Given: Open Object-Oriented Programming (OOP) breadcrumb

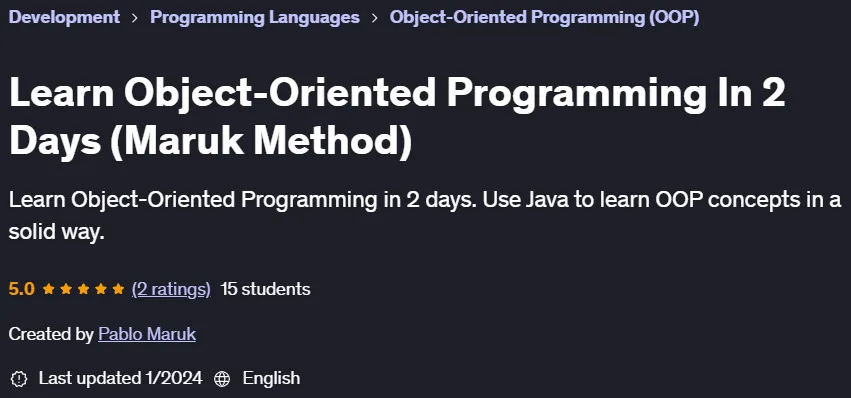Looking at the screenshot, I should tap(544, 17).
